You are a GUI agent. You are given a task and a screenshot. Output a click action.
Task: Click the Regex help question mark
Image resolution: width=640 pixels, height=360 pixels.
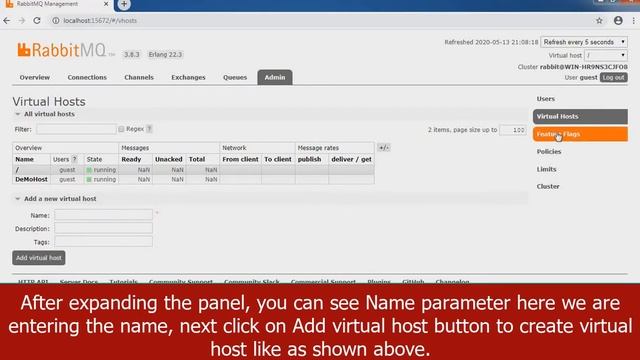pos(149,129)
